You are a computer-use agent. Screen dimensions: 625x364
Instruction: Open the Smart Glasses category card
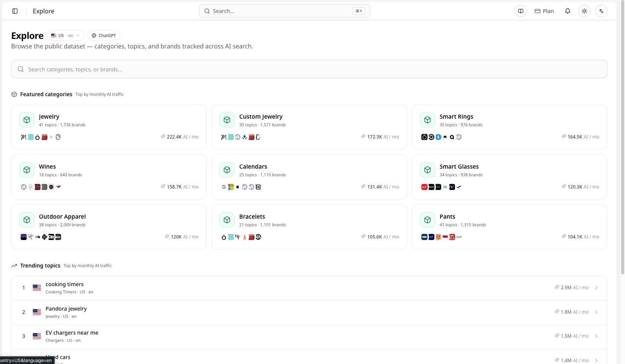510,177
